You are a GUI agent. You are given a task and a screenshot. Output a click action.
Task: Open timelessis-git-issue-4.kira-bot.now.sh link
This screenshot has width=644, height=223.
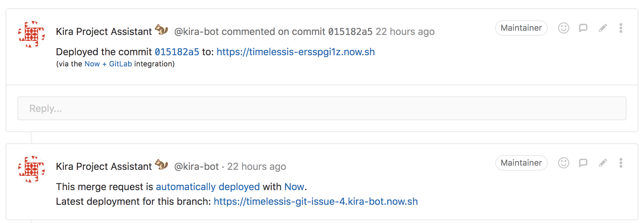316,202
